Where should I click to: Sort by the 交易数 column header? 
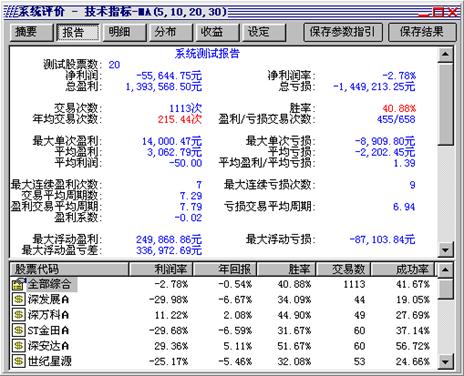pyautogui.click(x=343, y=269)
